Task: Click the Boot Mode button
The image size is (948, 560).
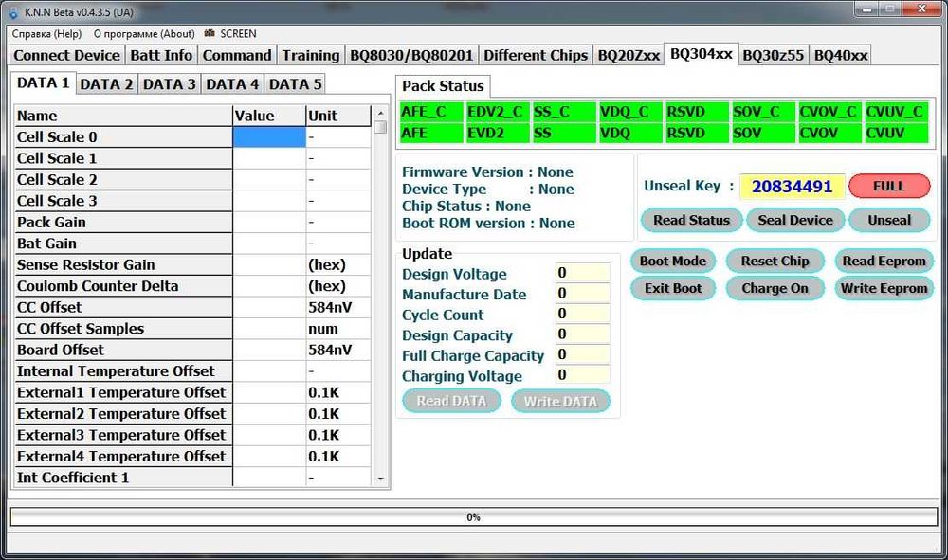Action: click(x=672, y=261)
